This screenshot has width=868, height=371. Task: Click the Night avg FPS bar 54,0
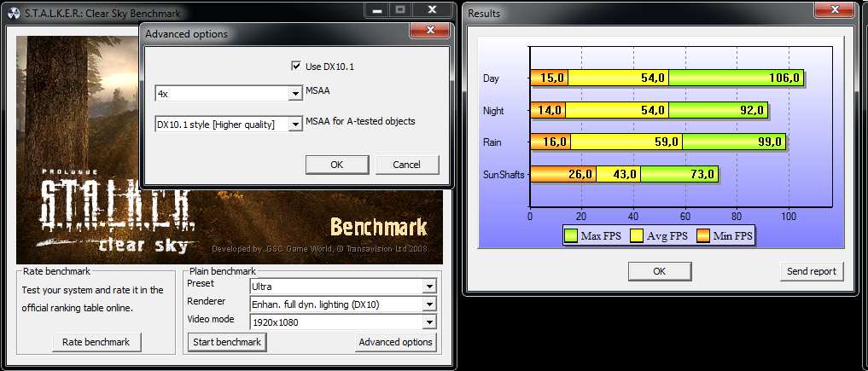617,111
